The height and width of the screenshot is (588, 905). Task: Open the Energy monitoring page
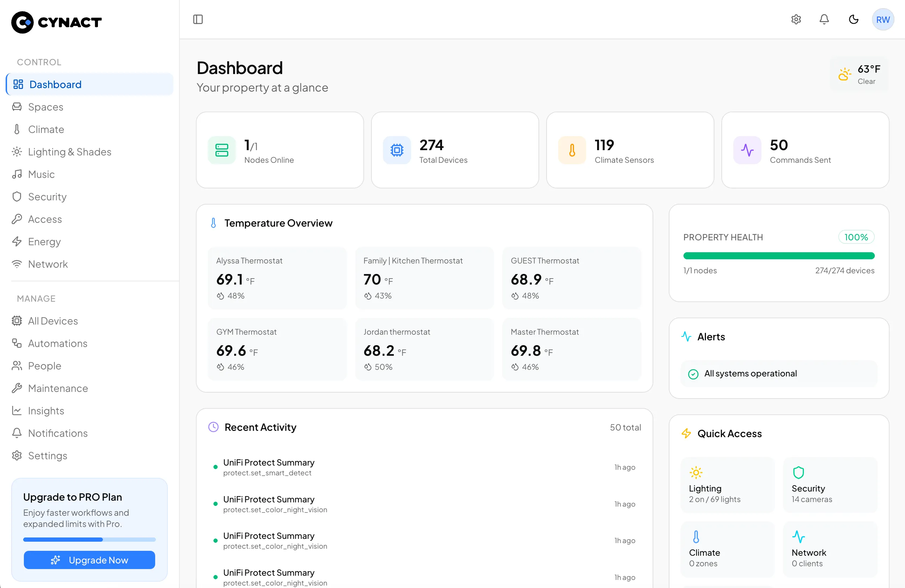pos(44,241)
